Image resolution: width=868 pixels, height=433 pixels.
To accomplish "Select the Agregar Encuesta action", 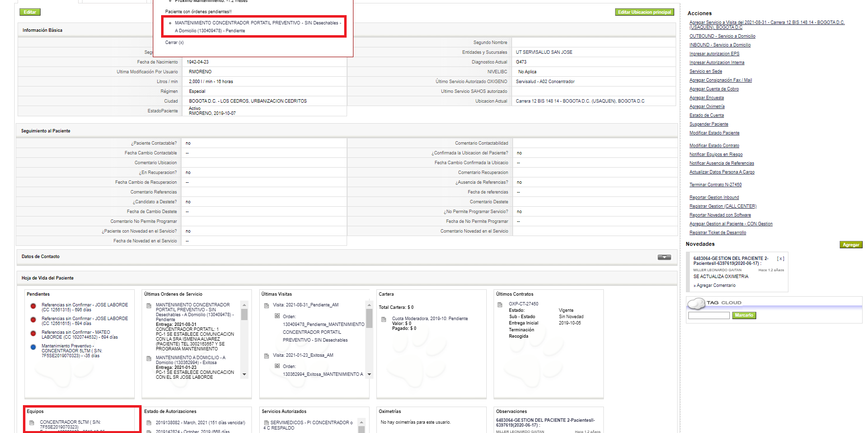I will [706, 98].
